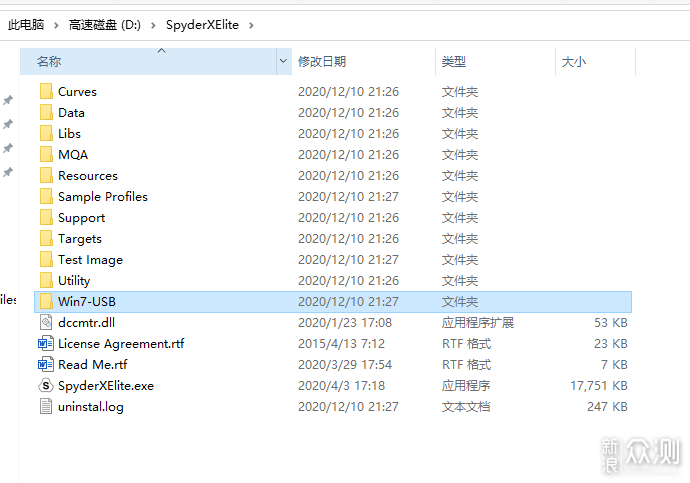Click the 7 KB size value
Viewport: 690px width, 483px height.
point(614,365)
